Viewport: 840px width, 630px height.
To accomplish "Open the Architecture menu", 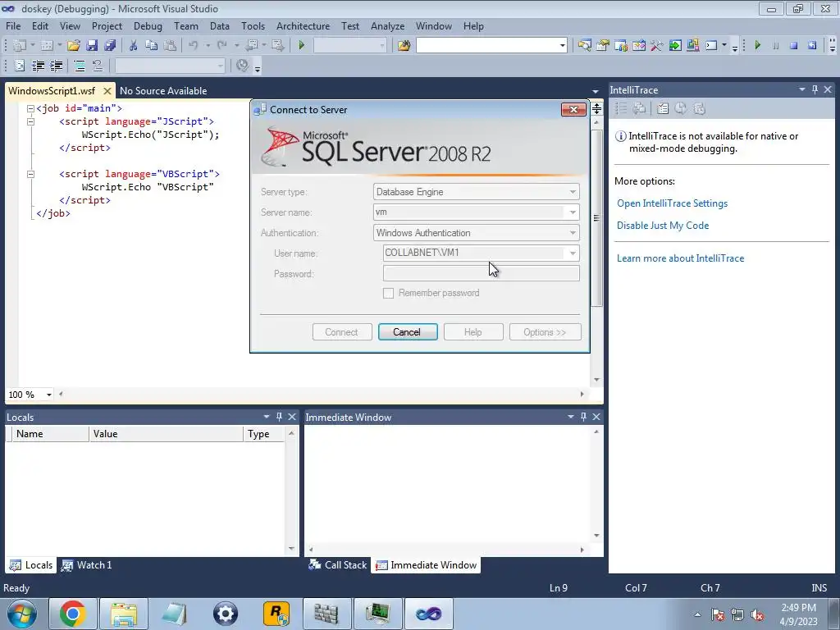I will 304,25.
